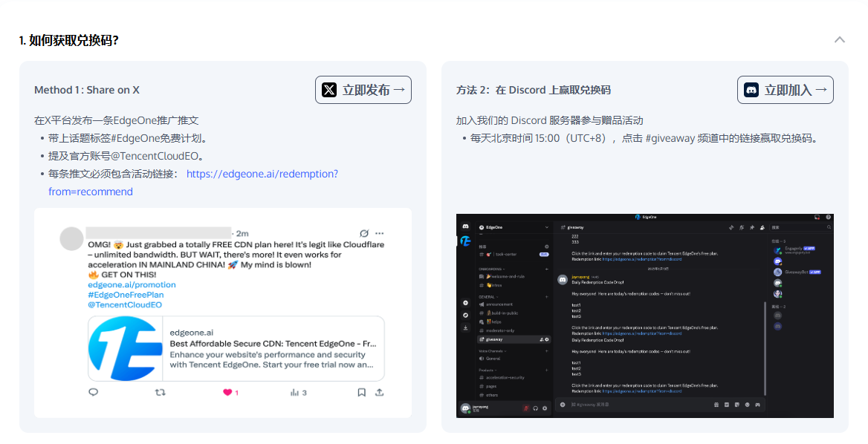
Task: Open the welcome-and-rule channel
Action: click(502, 276)
